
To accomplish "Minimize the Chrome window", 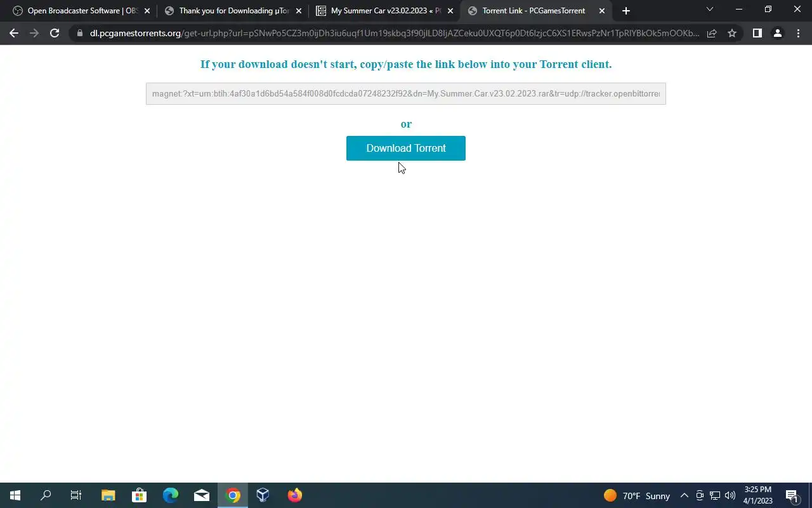I will coord(739,10).
